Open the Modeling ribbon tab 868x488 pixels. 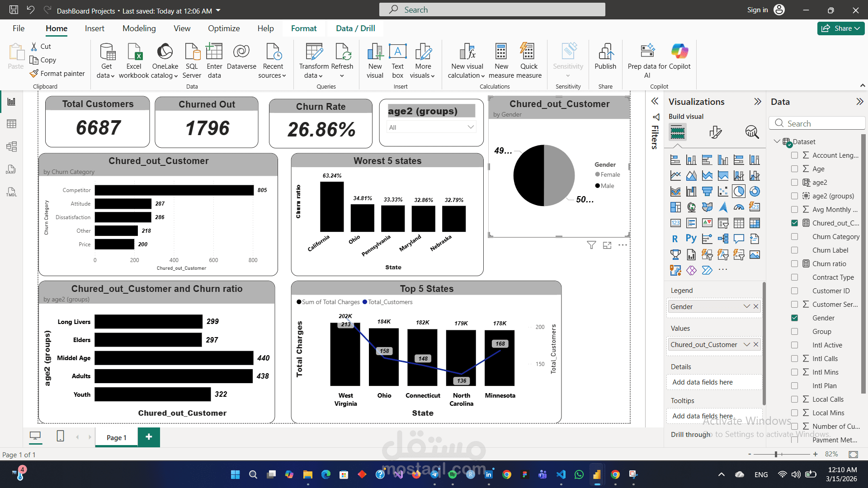[x=139, y=28]
